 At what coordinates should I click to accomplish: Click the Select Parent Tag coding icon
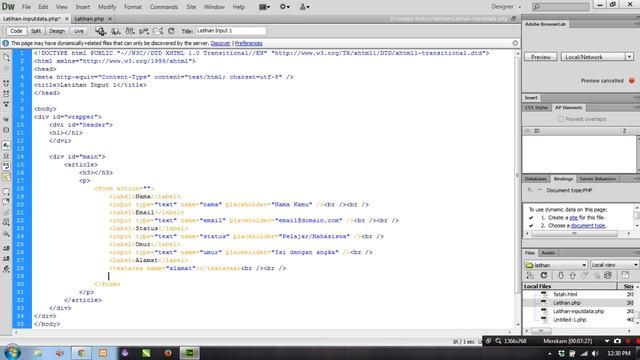click(6, 119)
